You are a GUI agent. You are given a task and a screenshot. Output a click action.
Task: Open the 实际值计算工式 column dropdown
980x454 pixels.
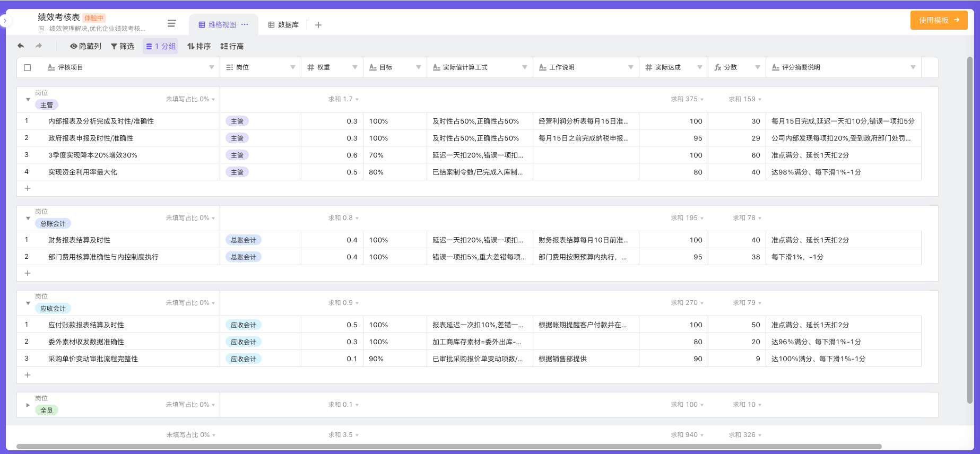pos(525,67)
